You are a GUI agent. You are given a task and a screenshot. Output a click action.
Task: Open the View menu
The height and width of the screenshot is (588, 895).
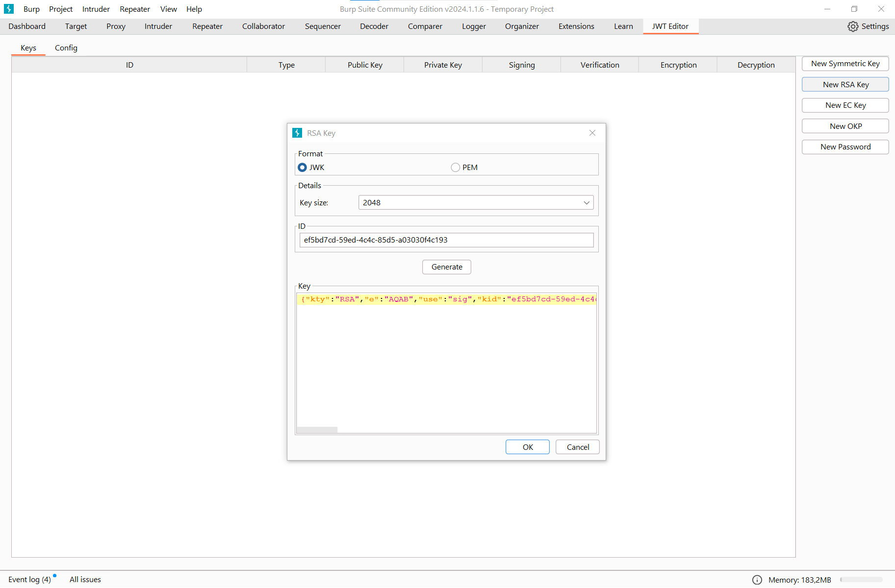pos(169,9)
